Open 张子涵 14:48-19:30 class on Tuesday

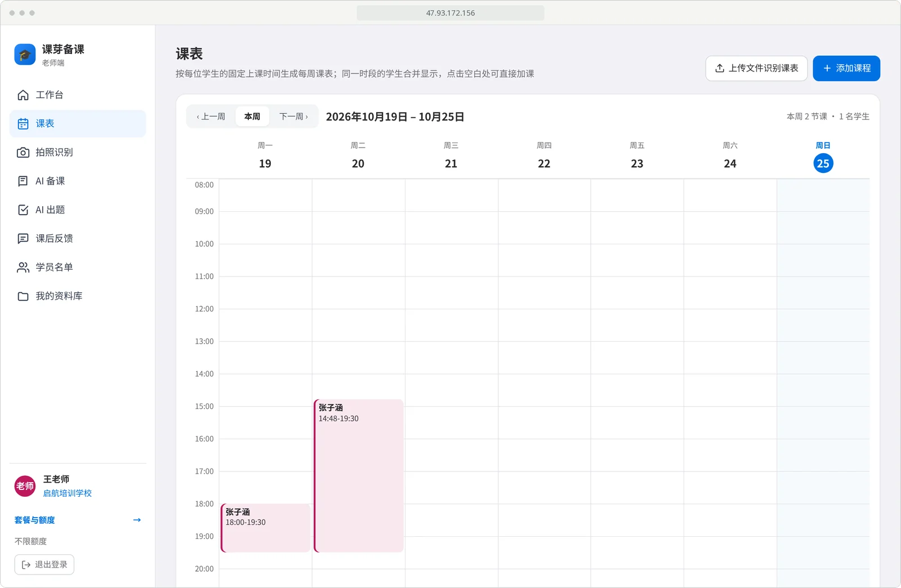point(359,476)
